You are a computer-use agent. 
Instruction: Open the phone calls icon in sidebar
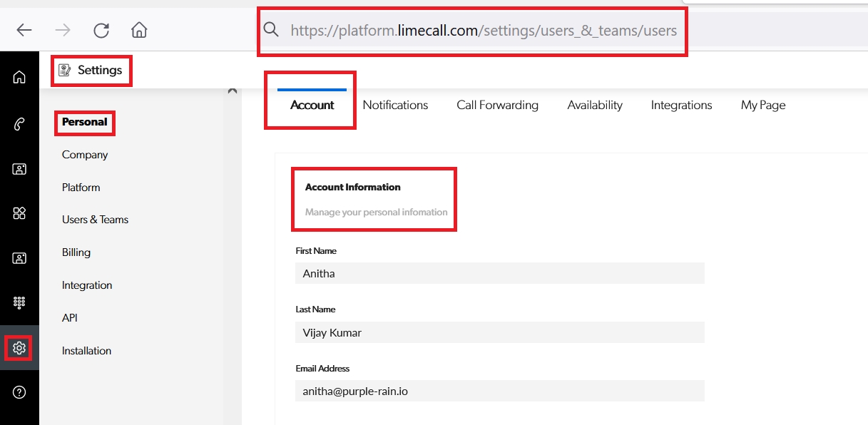[x=19, y=125]
